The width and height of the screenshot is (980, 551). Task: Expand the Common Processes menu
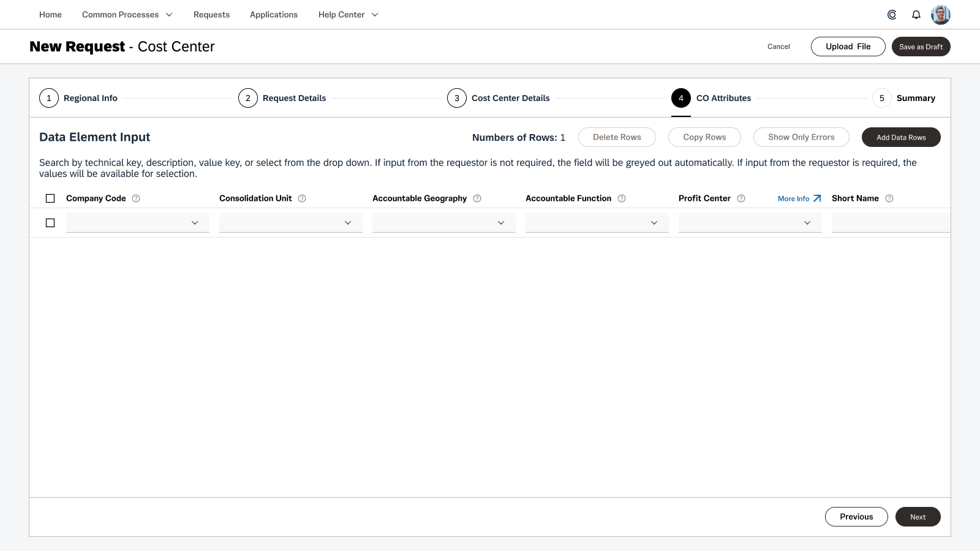127,15
